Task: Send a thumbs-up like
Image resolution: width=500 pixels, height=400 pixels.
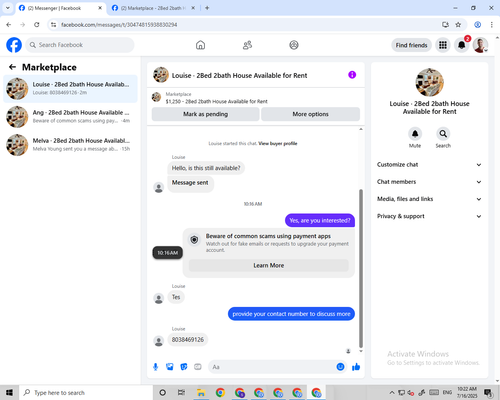Action: click(356, 367)
